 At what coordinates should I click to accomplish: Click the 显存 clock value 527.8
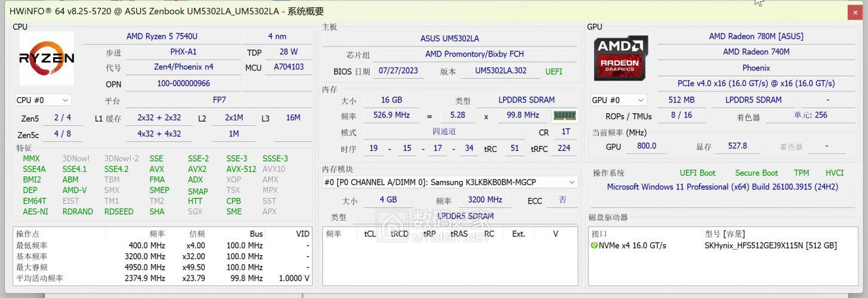[x=737, y=146]
